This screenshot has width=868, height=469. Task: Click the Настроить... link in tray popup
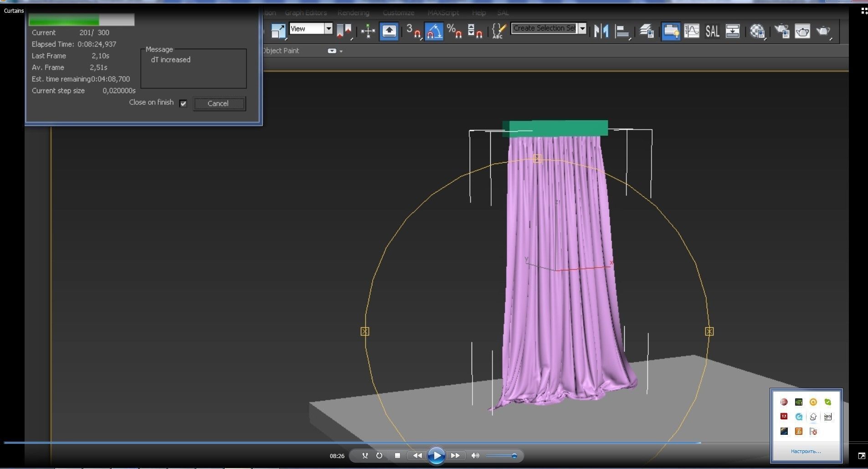pyautogui.click(x=806, y=451)
